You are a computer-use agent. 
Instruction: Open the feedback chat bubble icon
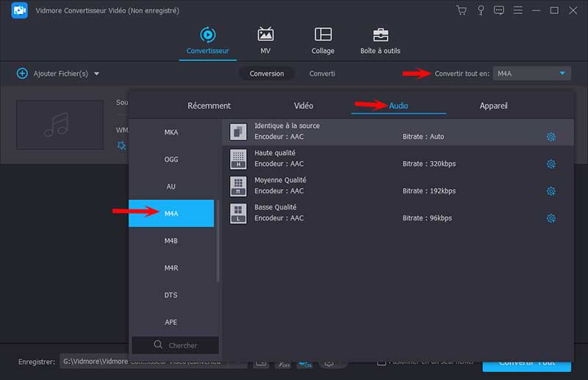pos(500,10)
